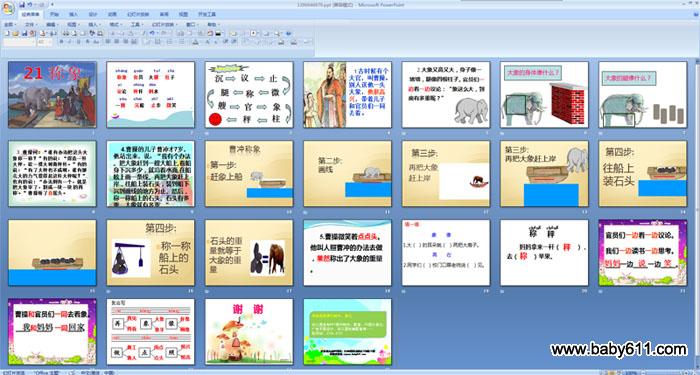The image size is (700, 375).
Task: Select slide 8 green-bordered text slide
Action: (52, 174)
